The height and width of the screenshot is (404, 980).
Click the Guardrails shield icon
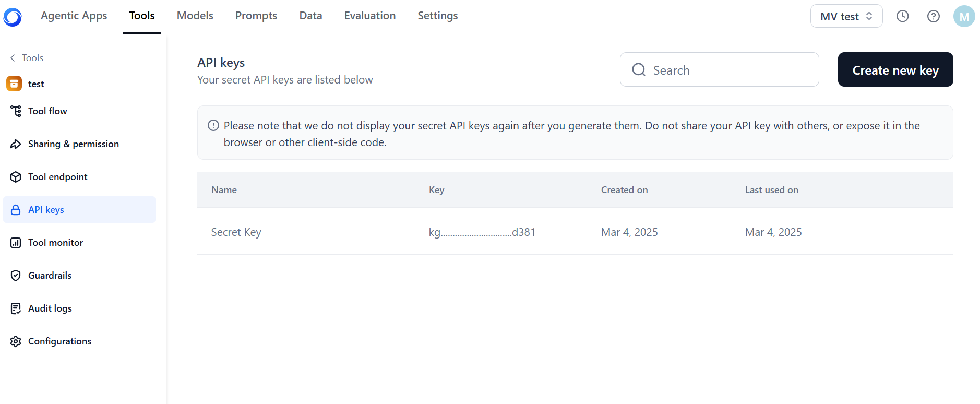[16, 276]
